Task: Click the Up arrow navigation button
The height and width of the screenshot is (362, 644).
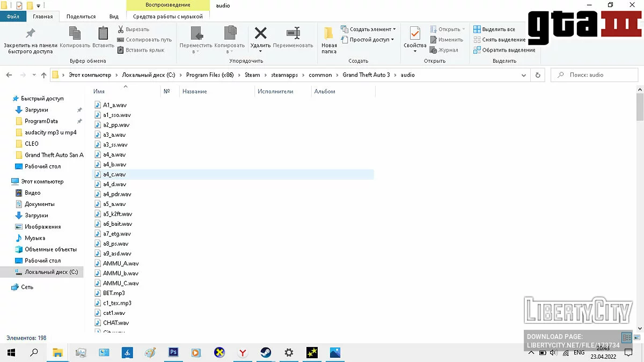Action: (43, 75)
